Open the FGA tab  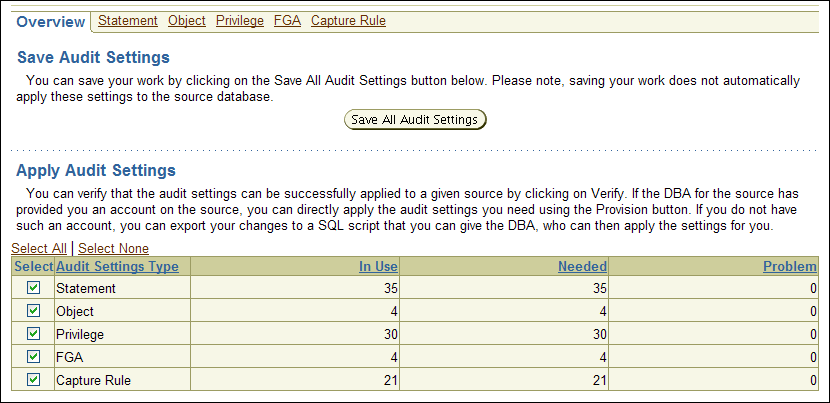point(287,21)
